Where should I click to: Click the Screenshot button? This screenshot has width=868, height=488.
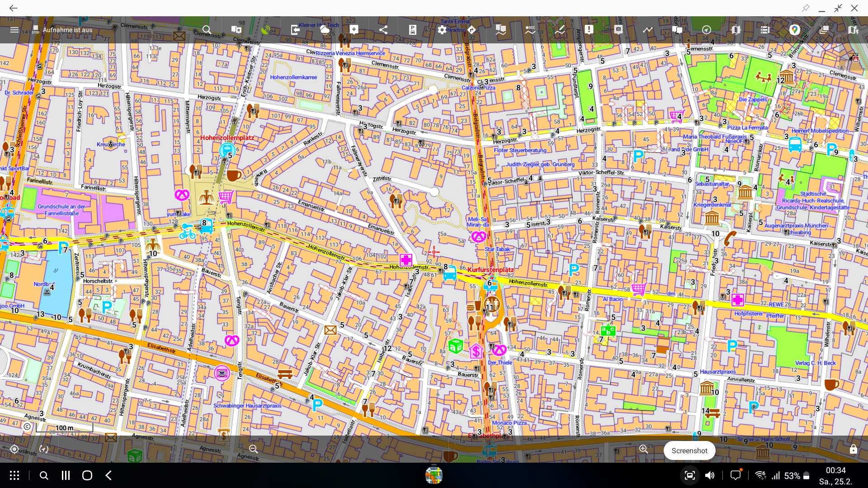point(689,450)
